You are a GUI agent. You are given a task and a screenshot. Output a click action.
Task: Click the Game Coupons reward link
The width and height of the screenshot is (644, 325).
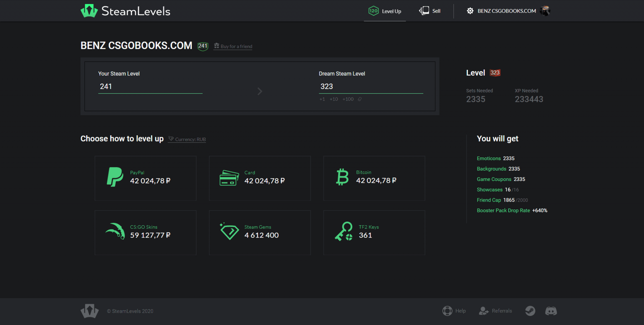pyautogui.click(x=494, y=179)
